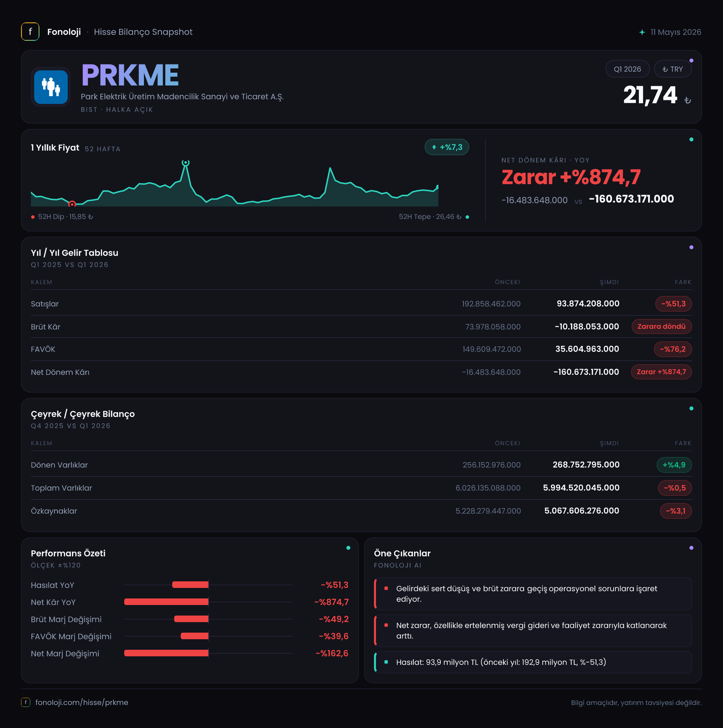Open fonoloji.com/hisse/prkme footer link
This screenshot has width=723, height=728.
(x=82, y=702)
